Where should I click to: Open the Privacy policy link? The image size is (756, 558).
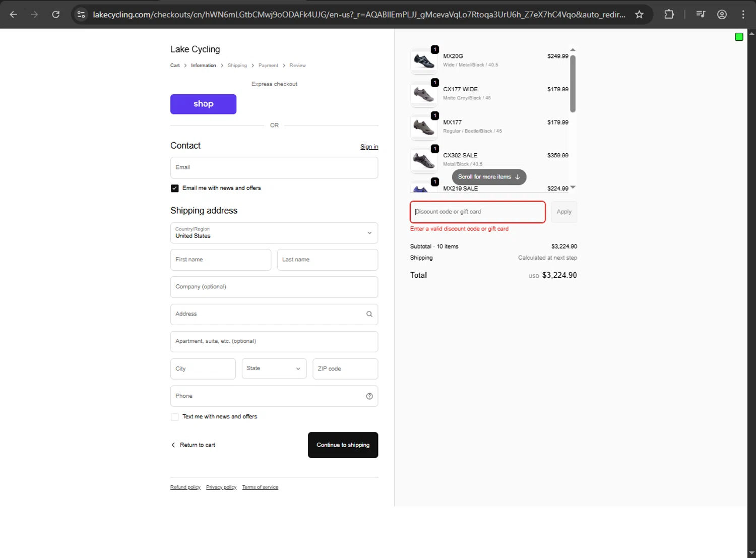coord(221,487)
